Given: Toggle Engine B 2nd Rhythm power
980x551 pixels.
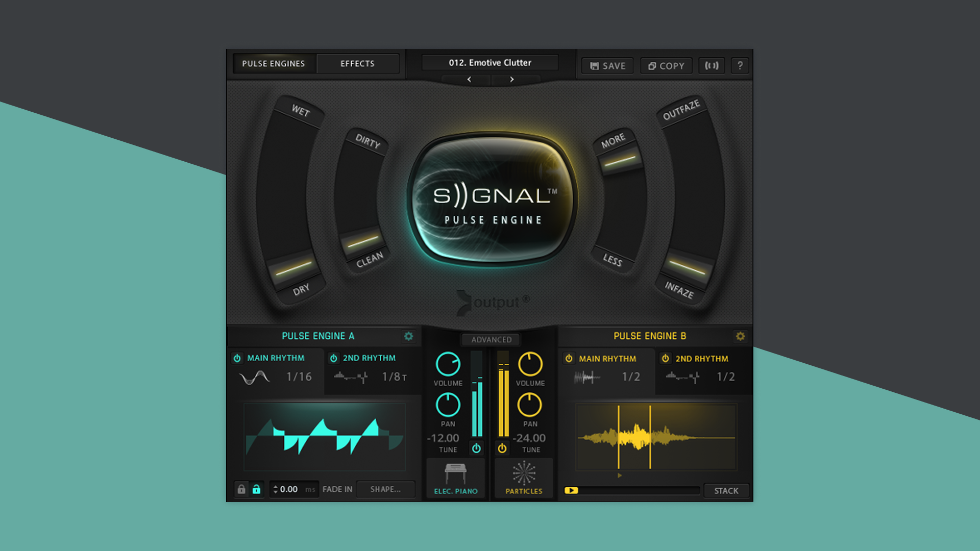Looking at the screenshot, I should (x=665, y=359).
